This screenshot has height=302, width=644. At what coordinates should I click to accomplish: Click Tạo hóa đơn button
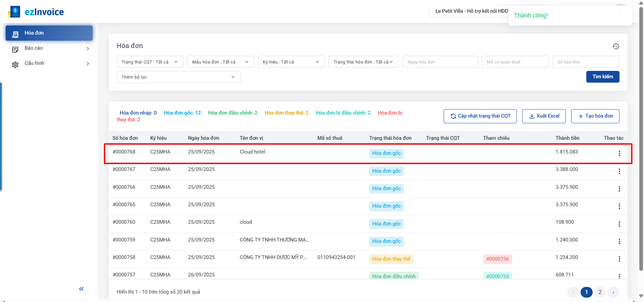595,116
